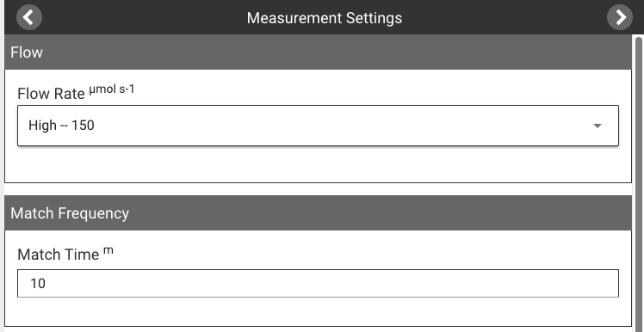Click the gap between Flow and Match Frequency panels

[x=318, y=189]
